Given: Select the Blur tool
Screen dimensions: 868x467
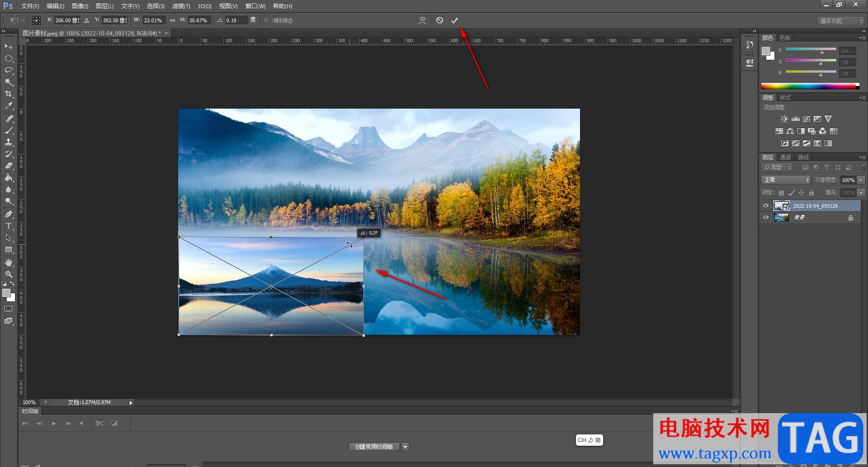Looking at the screenshot, I should click(x=9, y=189).
